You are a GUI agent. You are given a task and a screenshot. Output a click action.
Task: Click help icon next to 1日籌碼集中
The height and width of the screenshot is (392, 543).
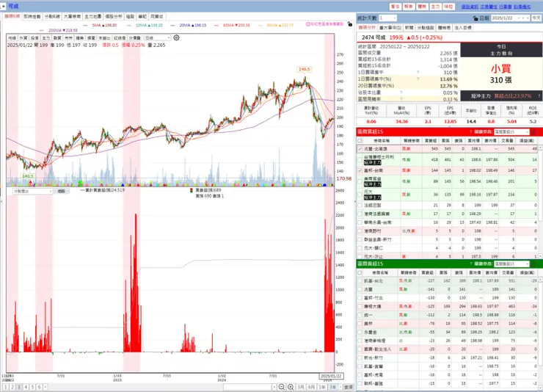418,73
